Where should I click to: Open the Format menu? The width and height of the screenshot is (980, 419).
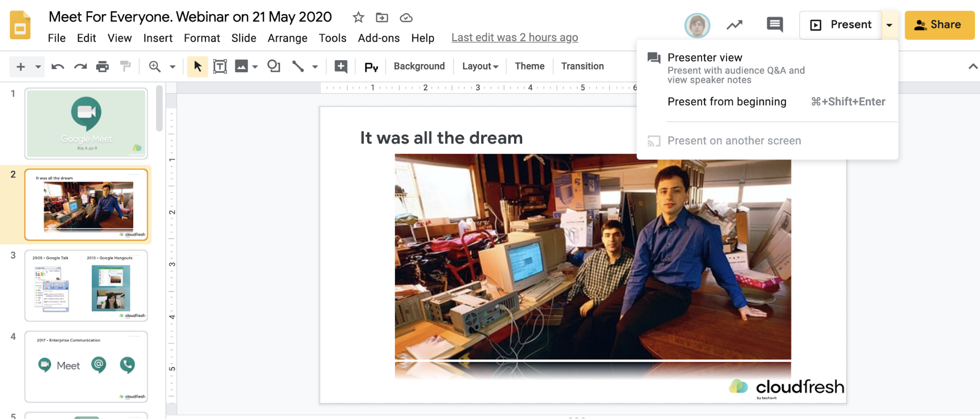click(202, 38)
